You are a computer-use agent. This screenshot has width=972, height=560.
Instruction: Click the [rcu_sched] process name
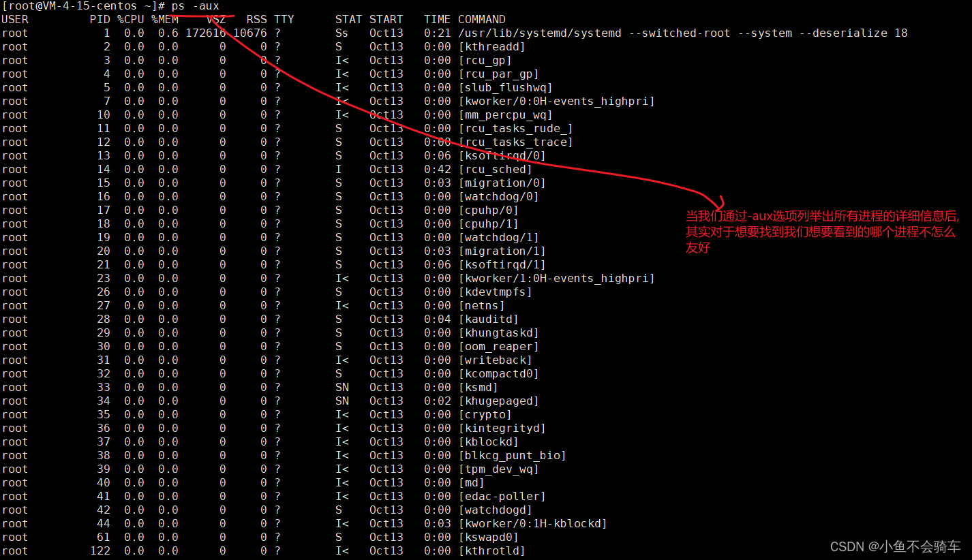(x=496, y=170)
